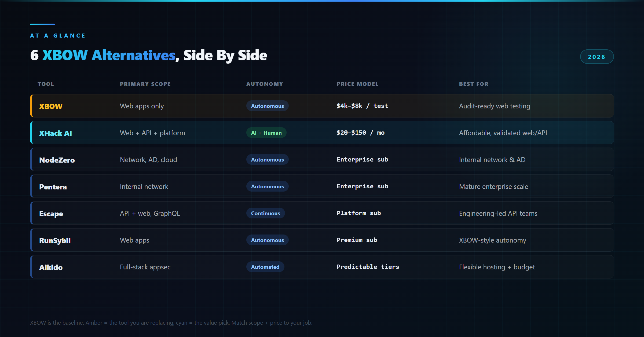Click 'API + web, GraphQL' scope cell
Image resolution: width=644 pixels, height=337 pixels.
click(x=150, y=214)
